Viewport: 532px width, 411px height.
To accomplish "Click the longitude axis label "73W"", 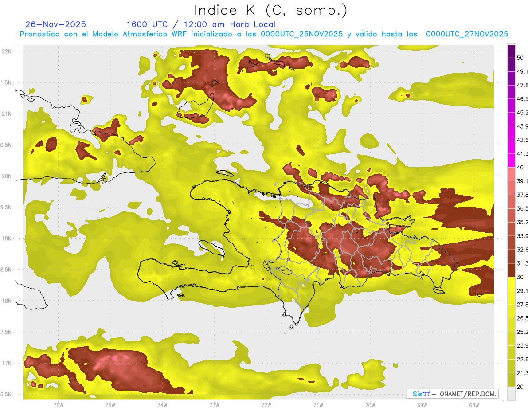I will click(214, 405).
